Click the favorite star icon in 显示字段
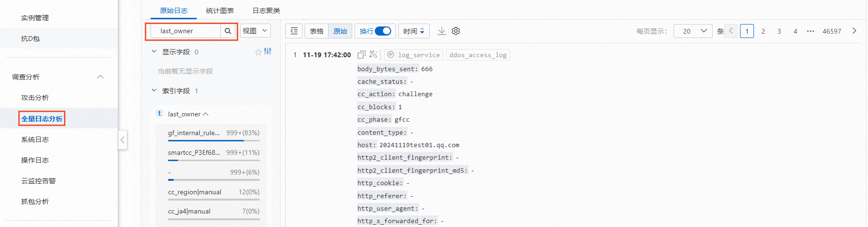868x227 pixels. 258,52
